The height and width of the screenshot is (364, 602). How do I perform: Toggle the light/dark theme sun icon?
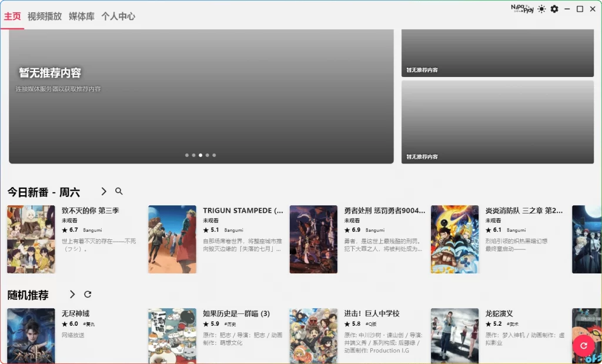pyautogui.click(x=541, y=9)
